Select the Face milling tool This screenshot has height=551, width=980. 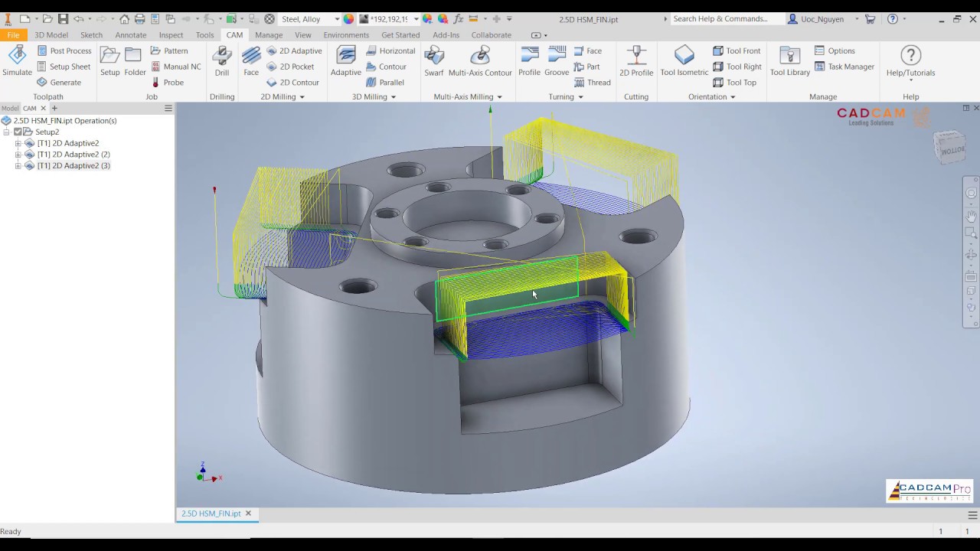pyautogui.click(x=251, y=62)
